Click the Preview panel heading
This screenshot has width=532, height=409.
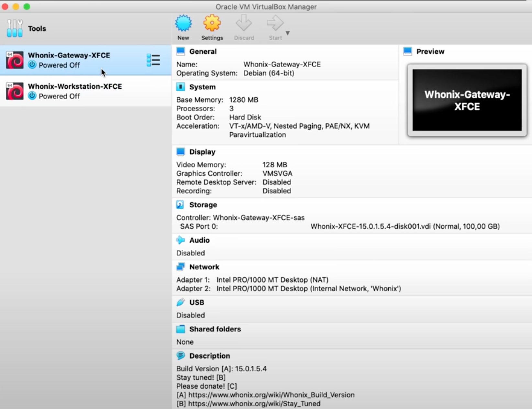[x=430, y=51]
